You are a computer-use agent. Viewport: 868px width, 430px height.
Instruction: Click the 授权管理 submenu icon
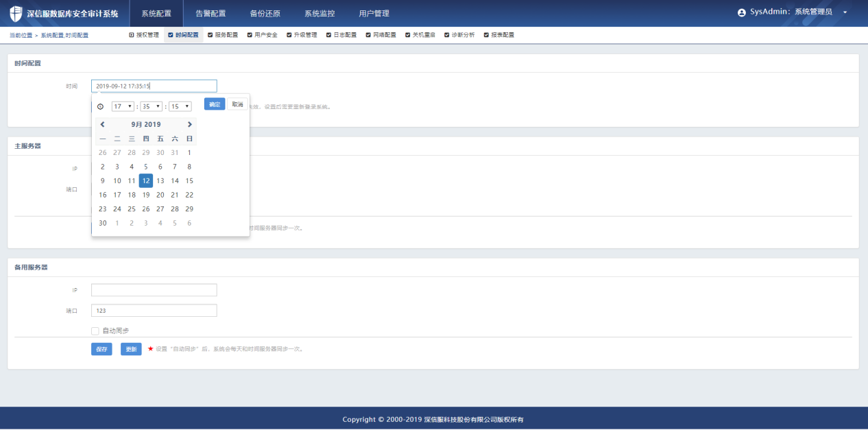coord(132,35)
